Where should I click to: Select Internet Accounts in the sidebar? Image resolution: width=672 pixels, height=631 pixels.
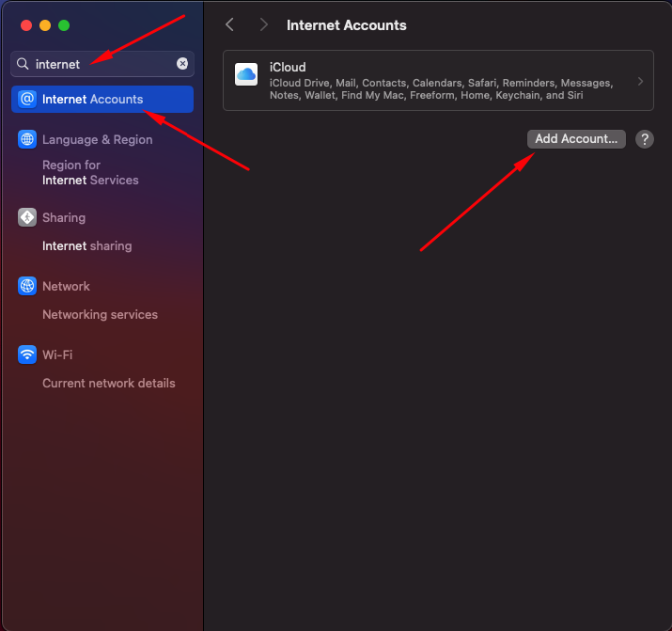tap(102, 99)
